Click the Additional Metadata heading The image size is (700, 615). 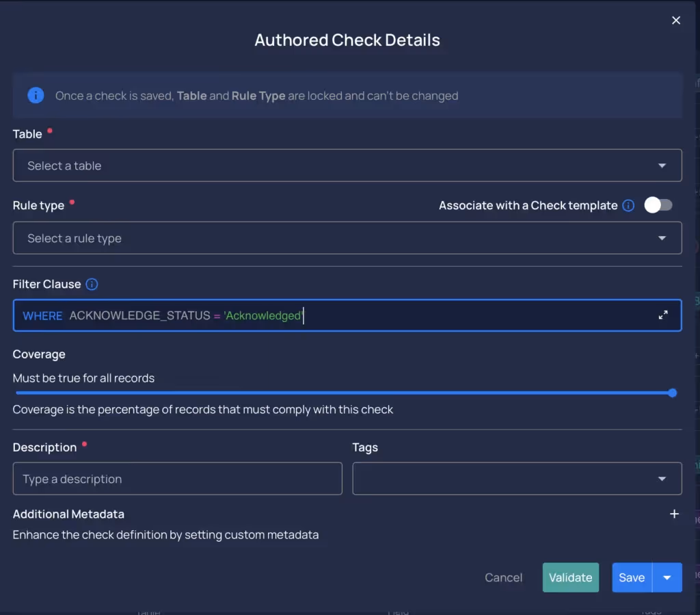tap(68, 514)
